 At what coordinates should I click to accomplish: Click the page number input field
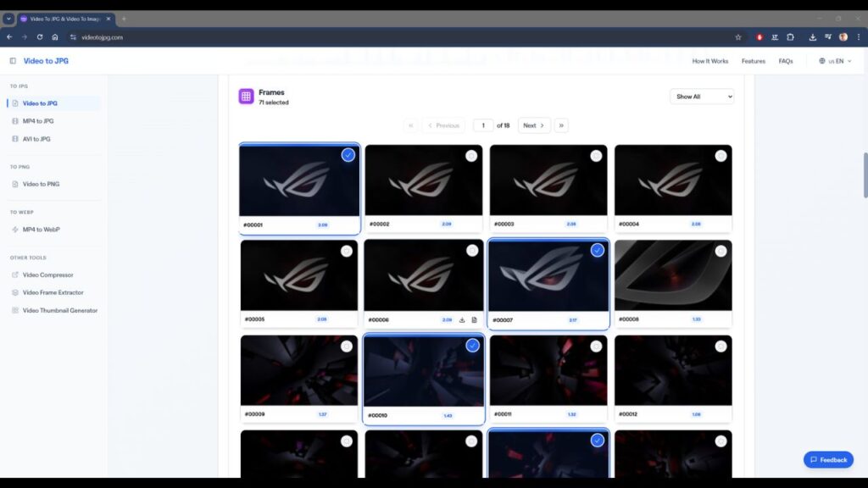[x=483, y=125]
